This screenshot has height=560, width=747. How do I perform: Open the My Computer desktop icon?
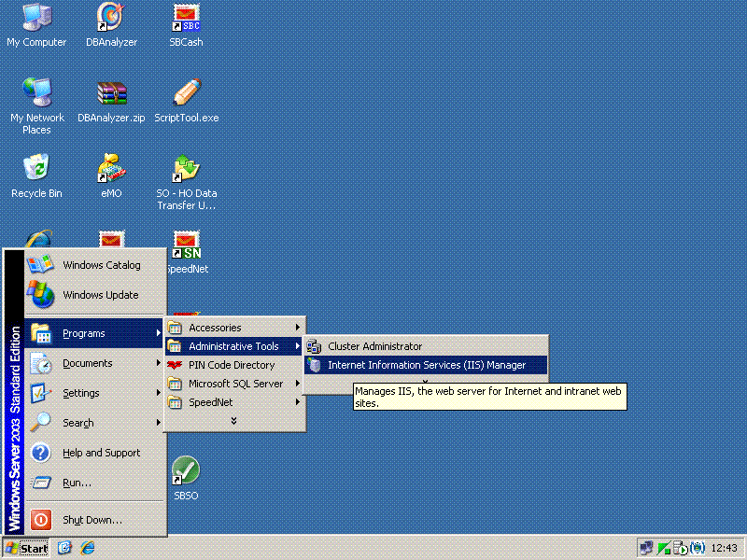(36, 25)
